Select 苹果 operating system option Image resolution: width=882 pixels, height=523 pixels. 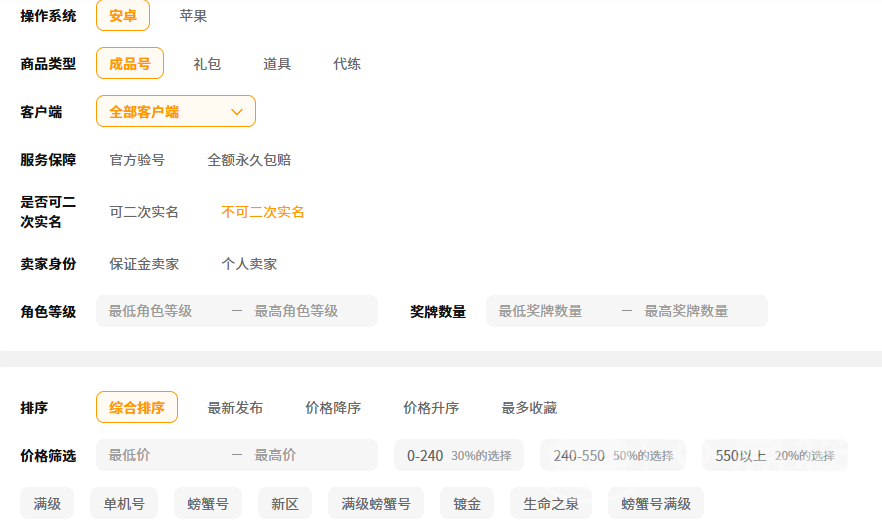(x=193, y=16)
